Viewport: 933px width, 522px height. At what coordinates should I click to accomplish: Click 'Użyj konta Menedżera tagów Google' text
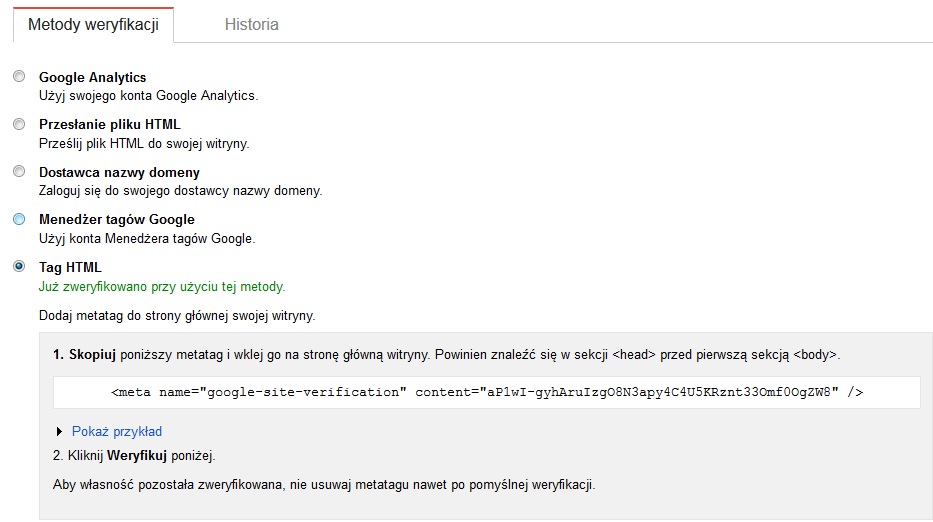[x=147, y=239]
